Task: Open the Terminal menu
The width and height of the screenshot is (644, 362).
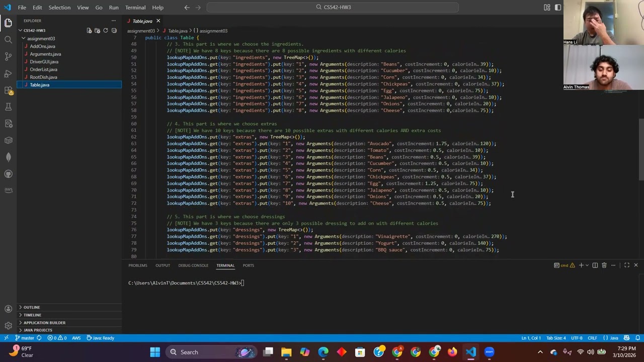Action: 135,8
